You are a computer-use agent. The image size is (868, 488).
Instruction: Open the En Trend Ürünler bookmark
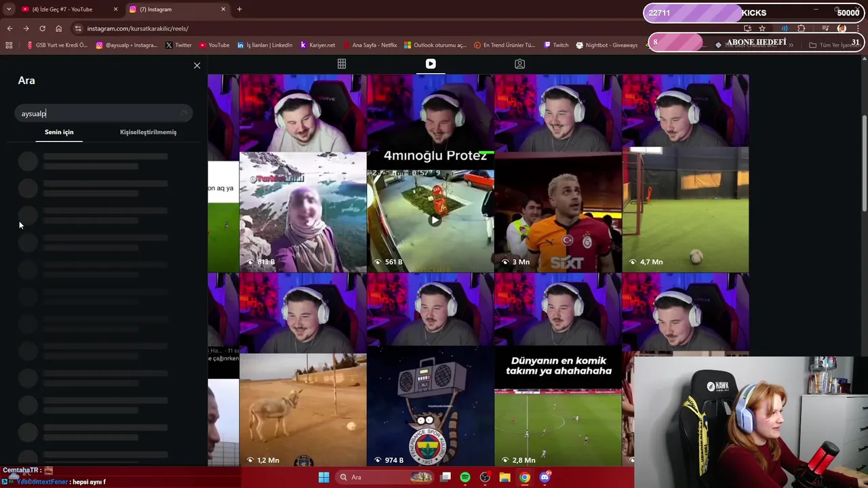pos(505,45)
